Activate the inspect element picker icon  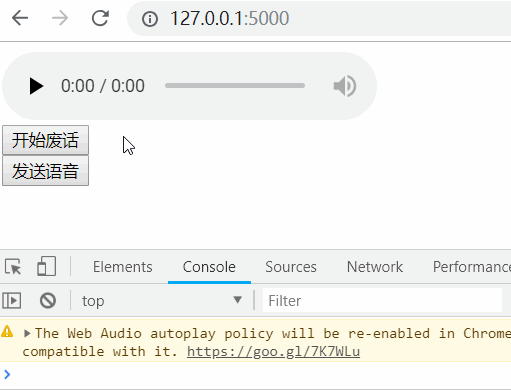(x=13, y=267)
